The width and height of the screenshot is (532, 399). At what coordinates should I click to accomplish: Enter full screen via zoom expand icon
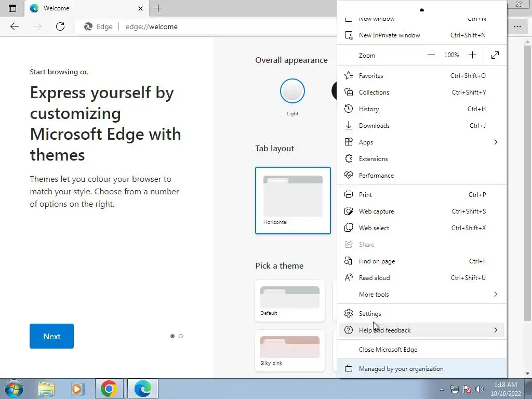(495, 55)
